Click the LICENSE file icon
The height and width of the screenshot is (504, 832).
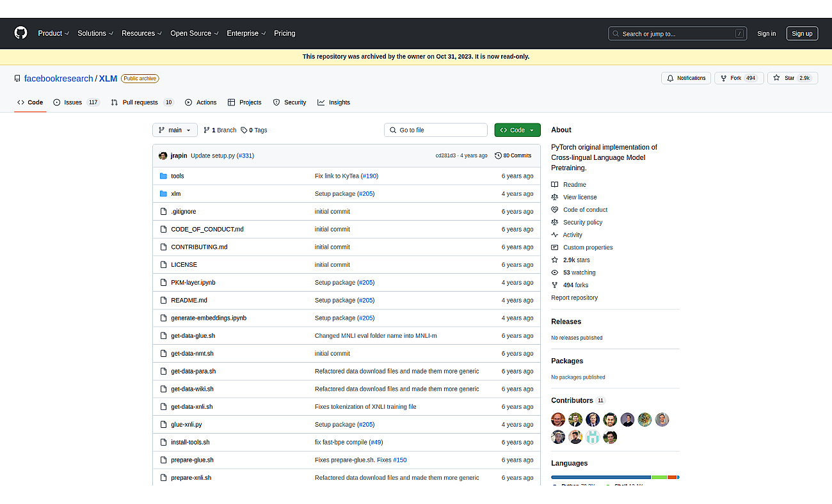click(163, 265)
